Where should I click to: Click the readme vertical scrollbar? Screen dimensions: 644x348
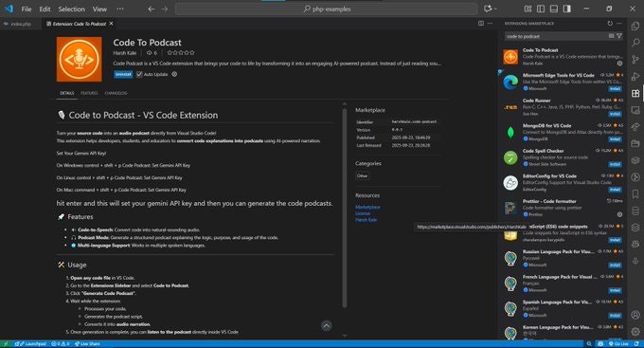tap(344, 208)
